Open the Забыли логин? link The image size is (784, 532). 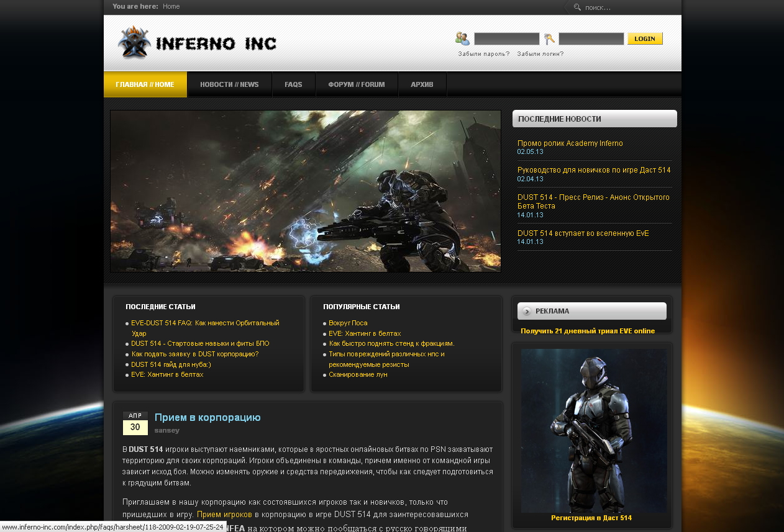[x=540, y=54]
